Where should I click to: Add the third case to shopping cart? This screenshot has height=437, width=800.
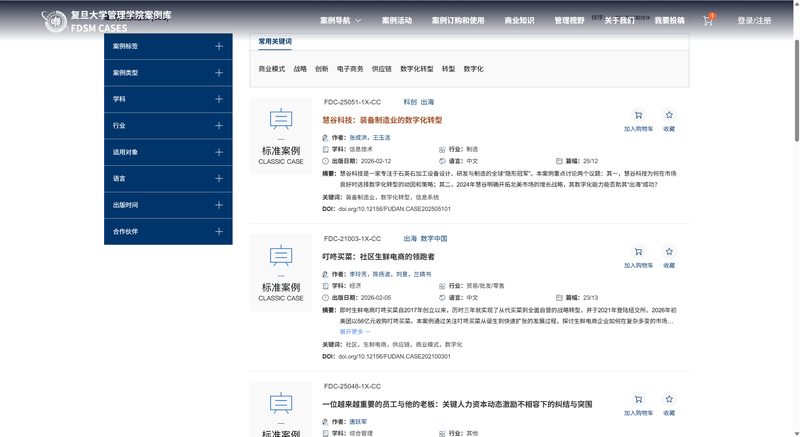pos(638,402)
